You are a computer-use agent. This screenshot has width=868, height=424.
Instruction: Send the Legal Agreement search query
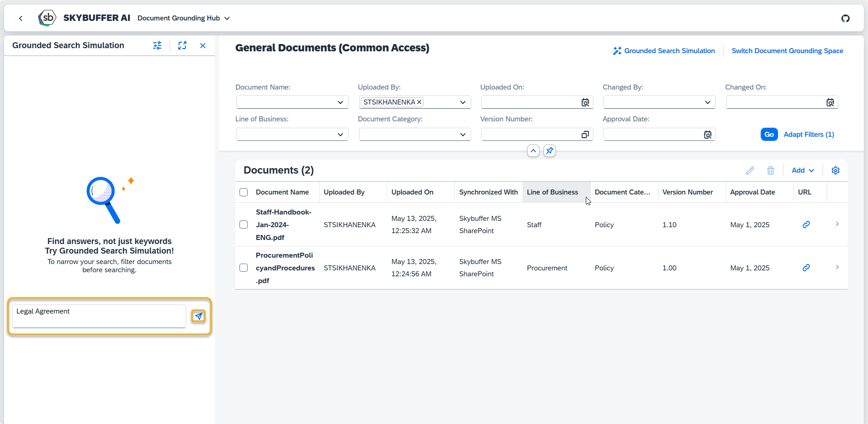pyautogui.click(x=198, y=316)
